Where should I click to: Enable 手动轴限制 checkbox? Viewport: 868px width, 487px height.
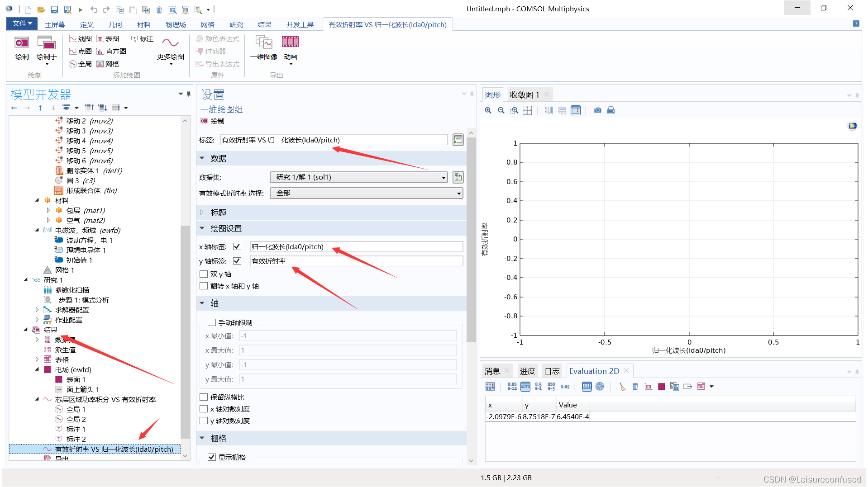coord(212,323)
